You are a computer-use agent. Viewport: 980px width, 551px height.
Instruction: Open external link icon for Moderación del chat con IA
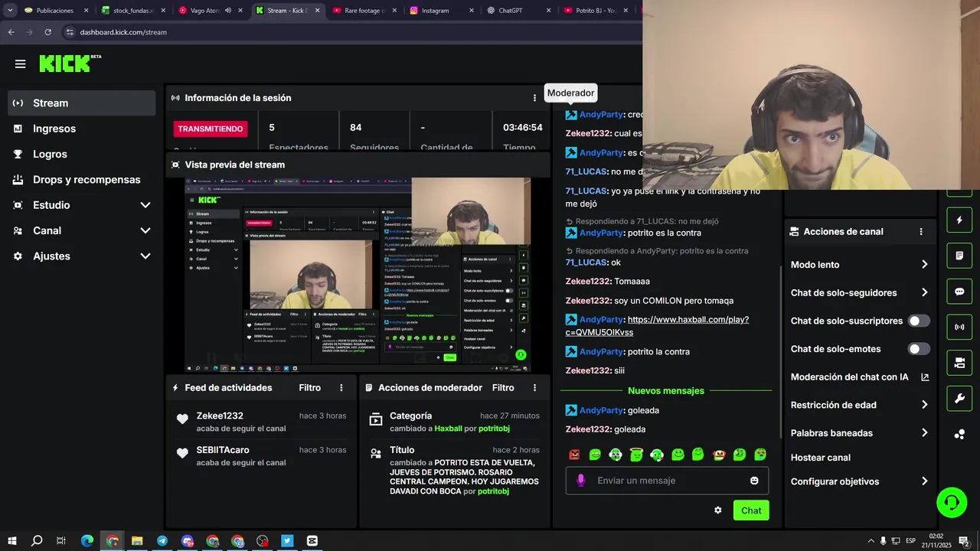click(x=925, y=377)
